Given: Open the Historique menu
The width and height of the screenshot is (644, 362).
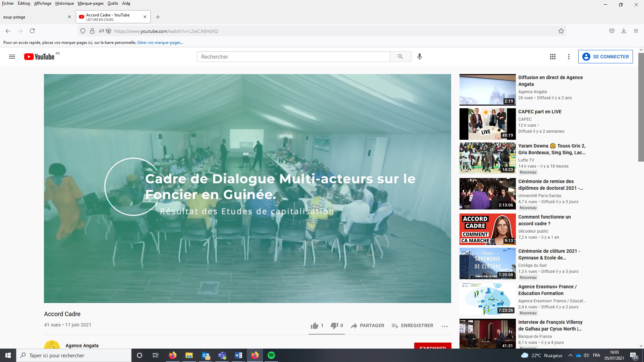Looking at the screenshot, I should pos(64,3).
